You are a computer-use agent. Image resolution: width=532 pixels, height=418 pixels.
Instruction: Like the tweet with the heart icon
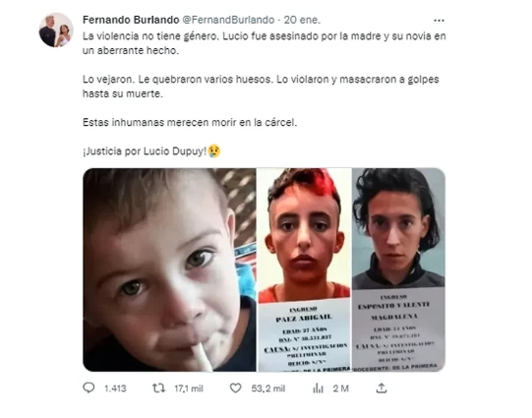[235, 388]
